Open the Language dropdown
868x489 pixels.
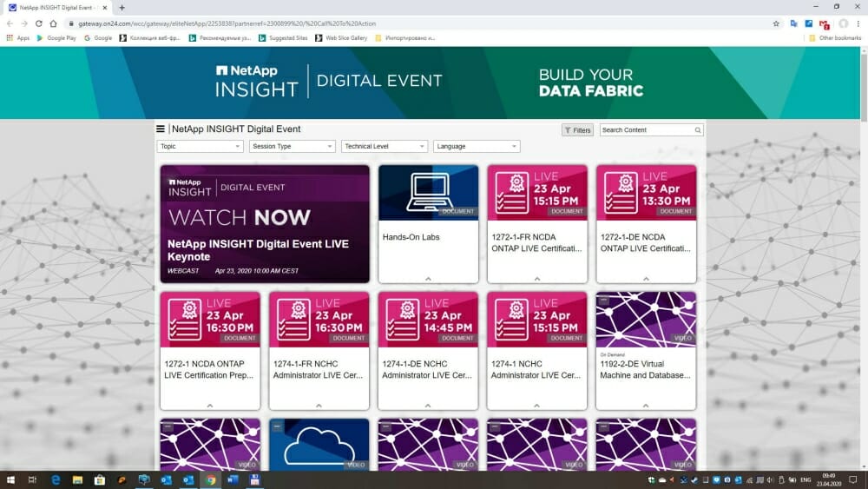[x=477, y=146]
